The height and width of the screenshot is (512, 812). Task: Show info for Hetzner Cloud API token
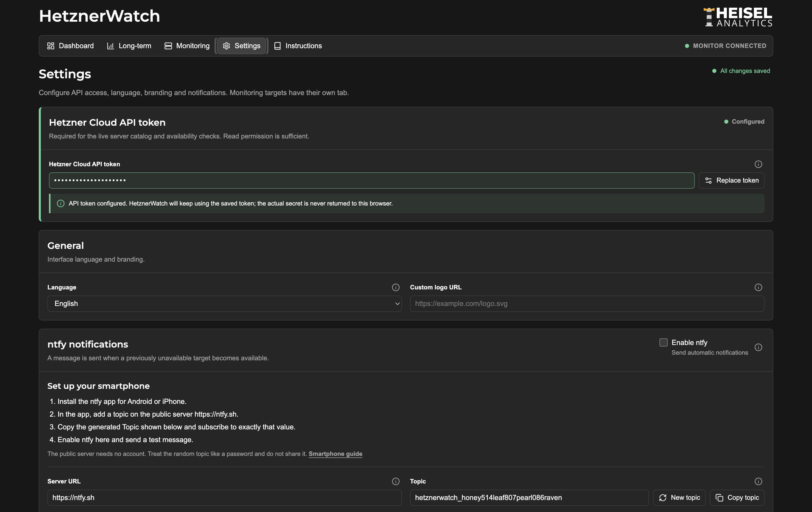[758, 164]
